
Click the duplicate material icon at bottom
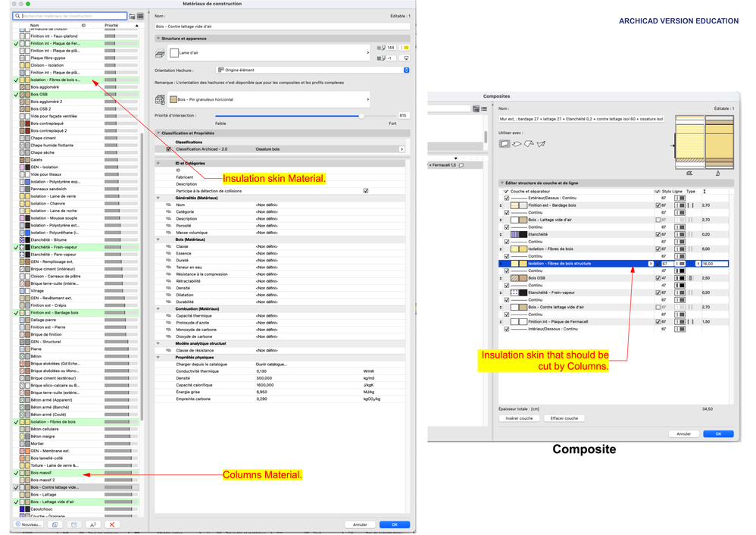coord(55,524)
